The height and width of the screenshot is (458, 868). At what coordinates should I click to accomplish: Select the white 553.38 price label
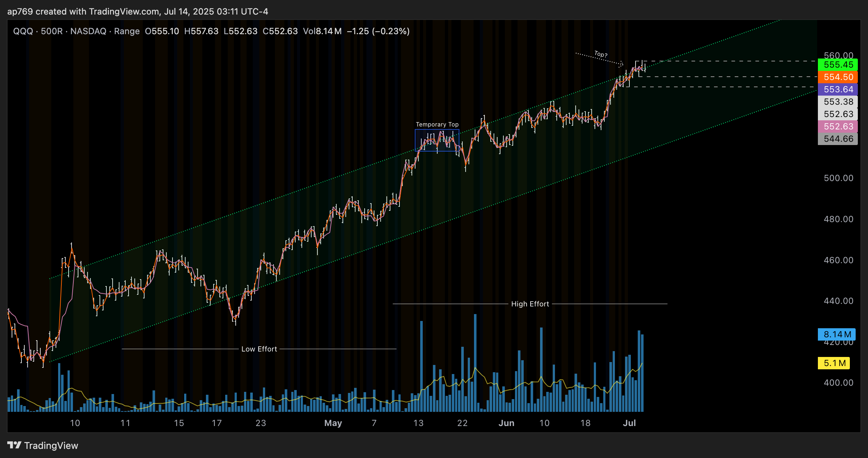coord(838,102)
